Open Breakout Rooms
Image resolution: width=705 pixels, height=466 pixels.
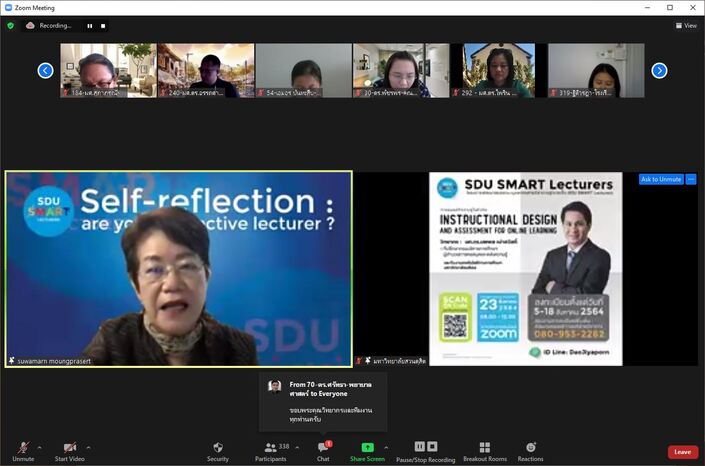[x=485, y=452]
